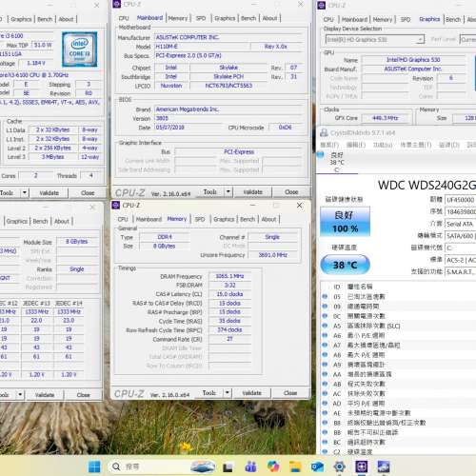Open CrystalDiskInfo 佈景主題(T) menu
The height and width of the screenshot is (476, 476).
click(415, 145)
